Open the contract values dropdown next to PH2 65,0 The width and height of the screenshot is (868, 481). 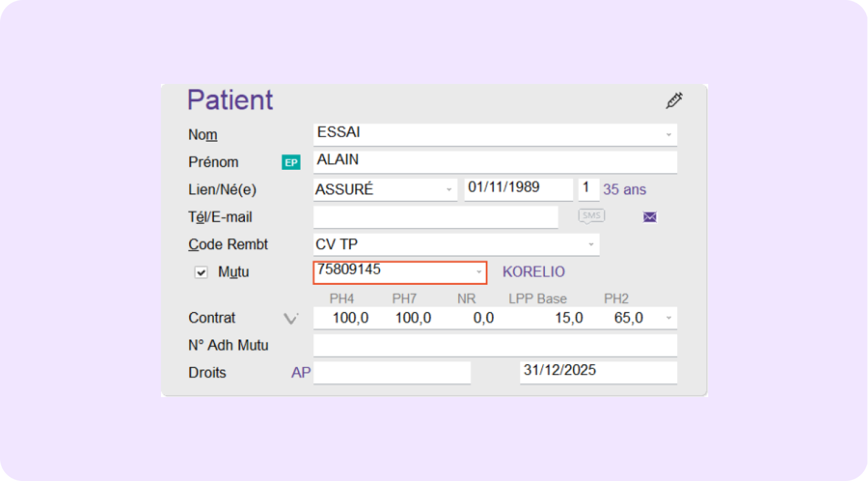pyautogui.click(x=669, y=317)
